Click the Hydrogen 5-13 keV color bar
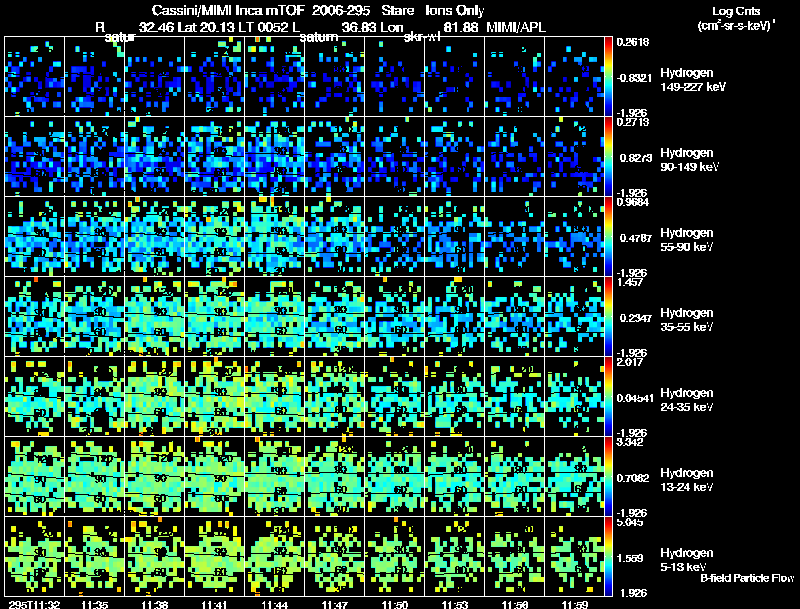Image resolution: width=800 pixels, height=609 pixels. point(608,556)
